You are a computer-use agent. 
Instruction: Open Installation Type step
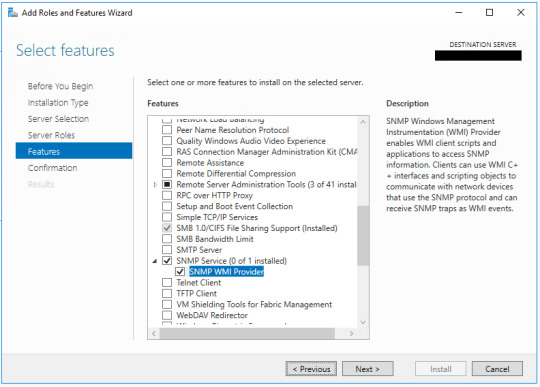coord(58,103)
